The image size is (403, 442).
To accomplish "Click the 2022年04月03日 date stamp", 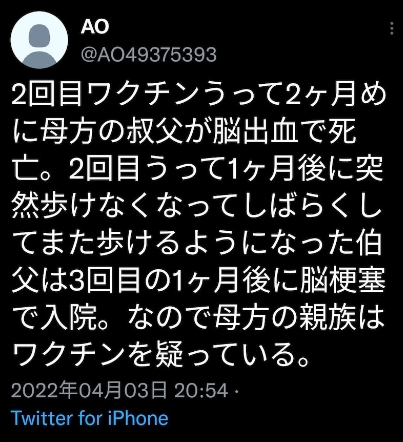I will tap(89, 390).
